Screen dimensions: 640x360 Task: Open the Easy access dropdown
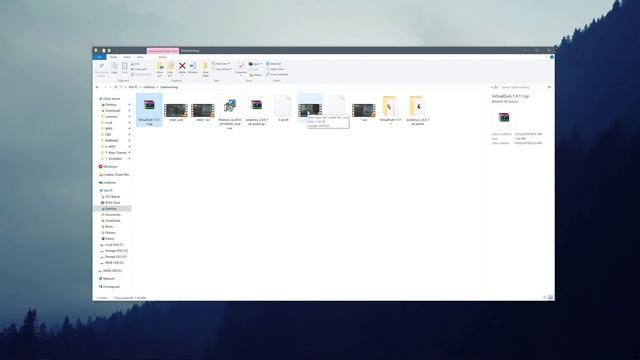[222, 69]
